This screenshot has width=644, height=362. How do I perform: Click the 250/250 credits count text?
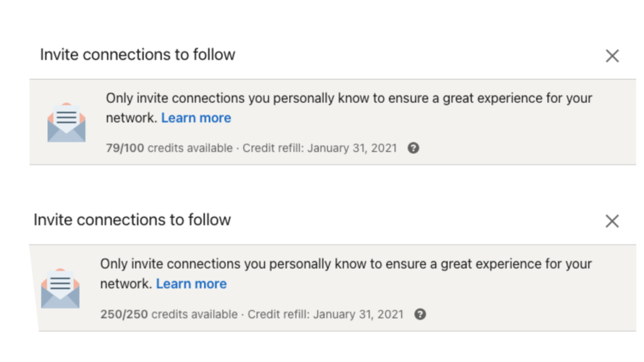point(124,314)
